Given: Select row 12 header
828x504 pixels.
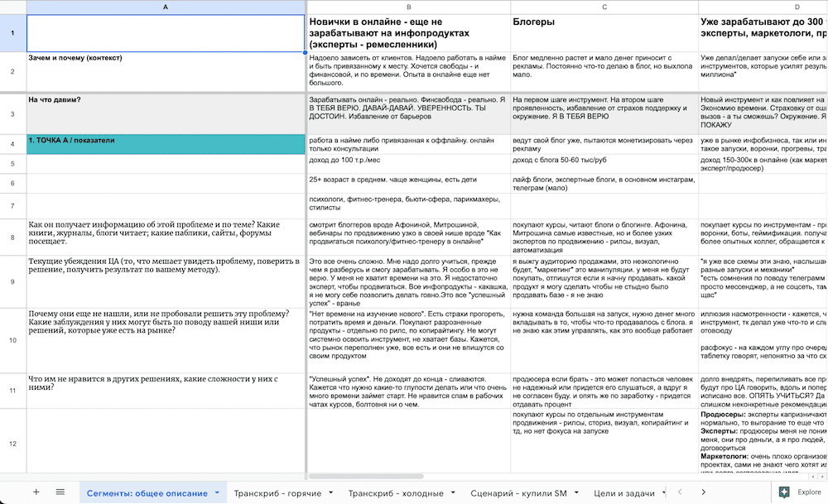Looking at the screenshot, I should click(x=12, y=444).
